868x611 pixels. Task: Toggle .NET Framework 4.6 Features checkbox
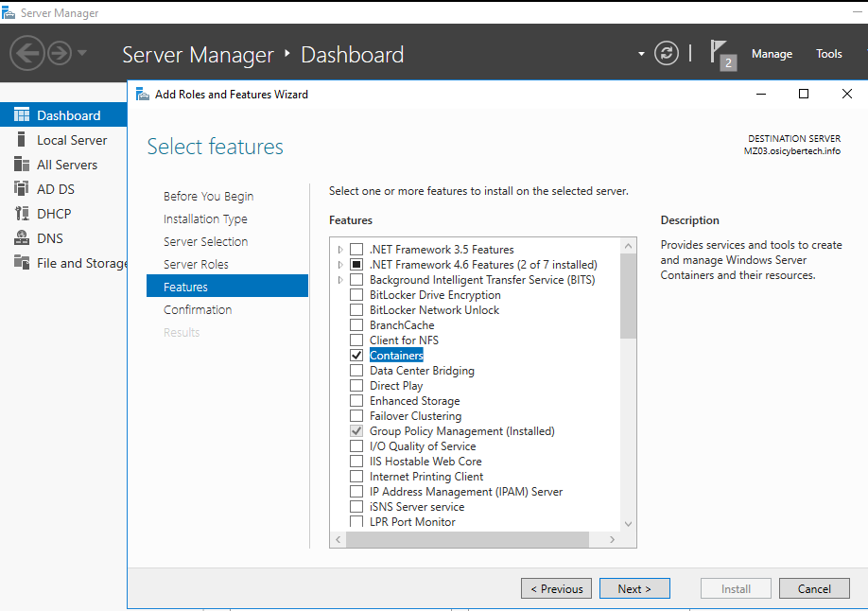pos(356,264)
